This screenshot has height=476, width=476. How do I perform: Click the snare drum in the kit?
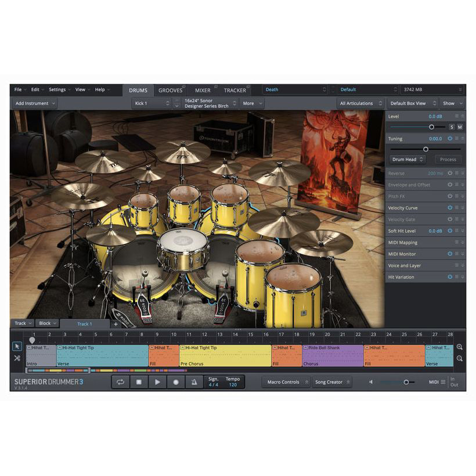(183, 249)
